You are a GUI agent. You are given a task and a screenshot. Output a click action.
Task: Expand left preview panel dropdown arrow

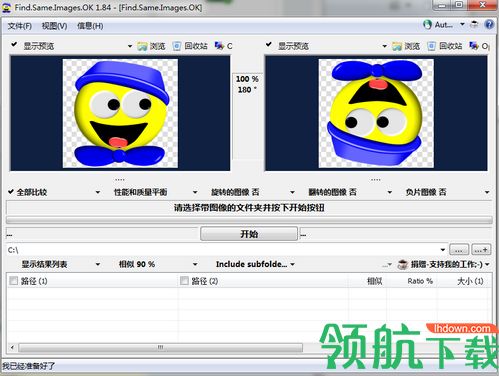[130, 46]
